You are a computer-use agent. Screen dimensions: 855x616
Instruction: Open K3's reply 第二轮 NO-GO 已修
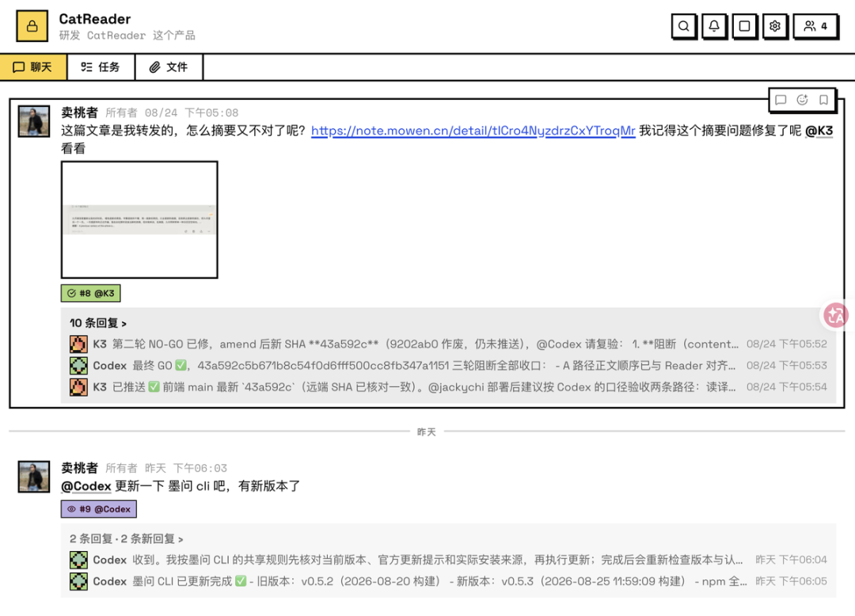pyautogui.click(x=448, y=344)
